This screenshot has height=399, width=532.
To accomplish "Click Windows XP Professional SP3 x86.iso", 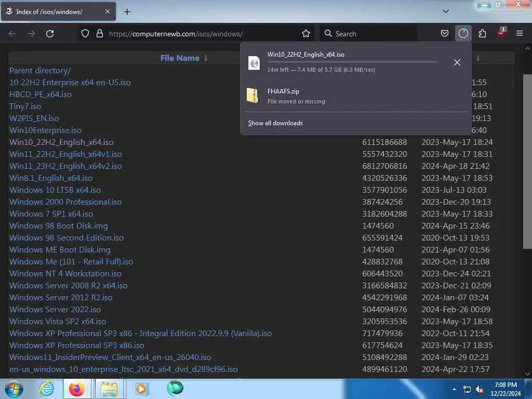I will (77, 345).
